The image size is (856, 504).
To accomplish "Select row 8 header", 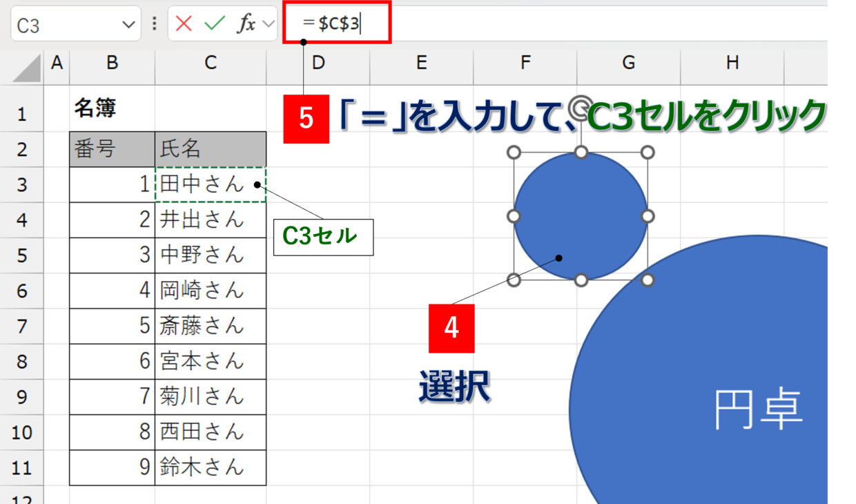I will click(x=22, y=361).
